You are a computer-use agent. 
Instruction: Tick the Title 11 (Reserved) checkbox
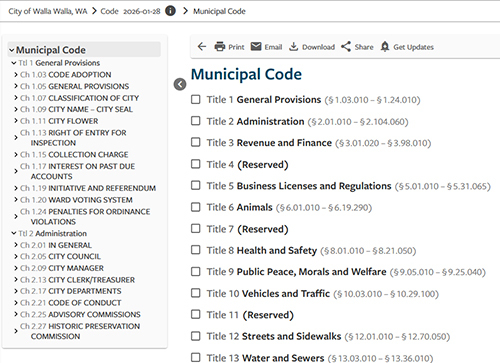coord(196,315)
